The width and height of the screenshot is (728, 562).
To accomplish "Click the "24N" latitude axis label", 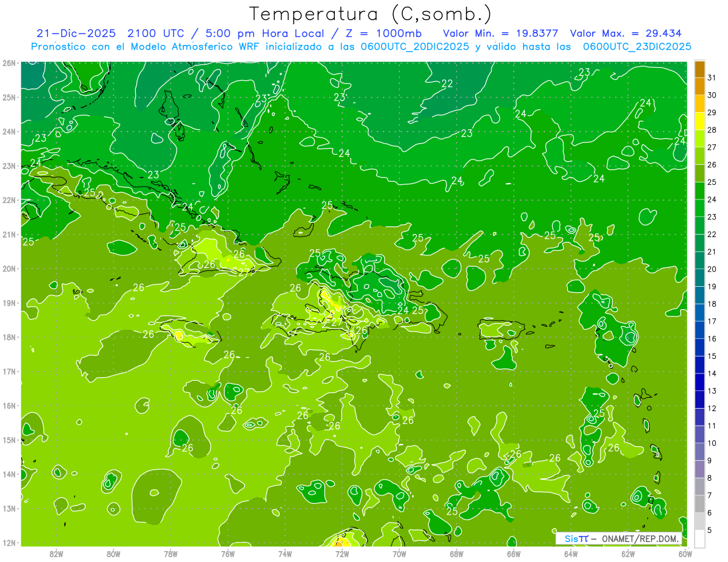I will tap(9, 132).
